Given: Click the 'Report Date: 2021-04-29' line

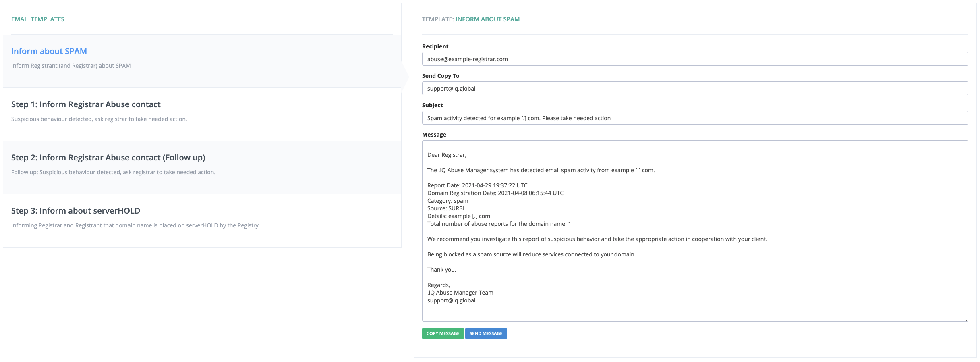Looking at the screenshot, I should click(477, 185).
